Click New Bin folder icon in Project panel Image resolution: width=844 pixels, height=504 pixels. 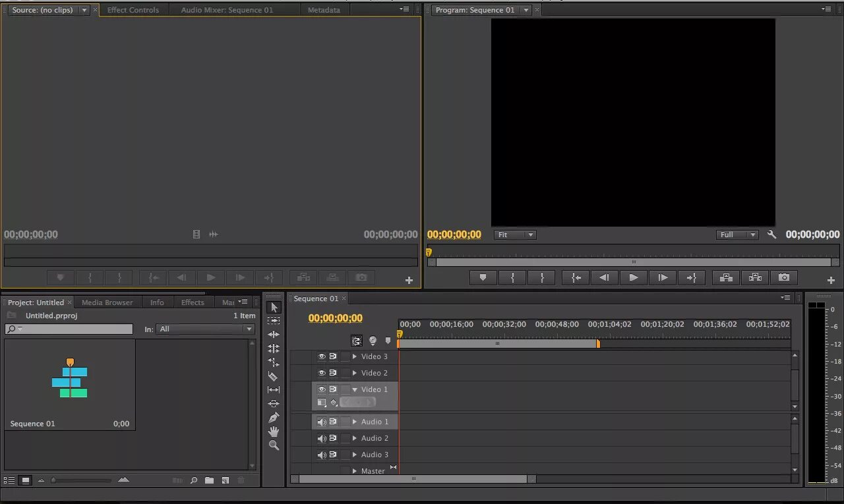click(x=209, y=480)
